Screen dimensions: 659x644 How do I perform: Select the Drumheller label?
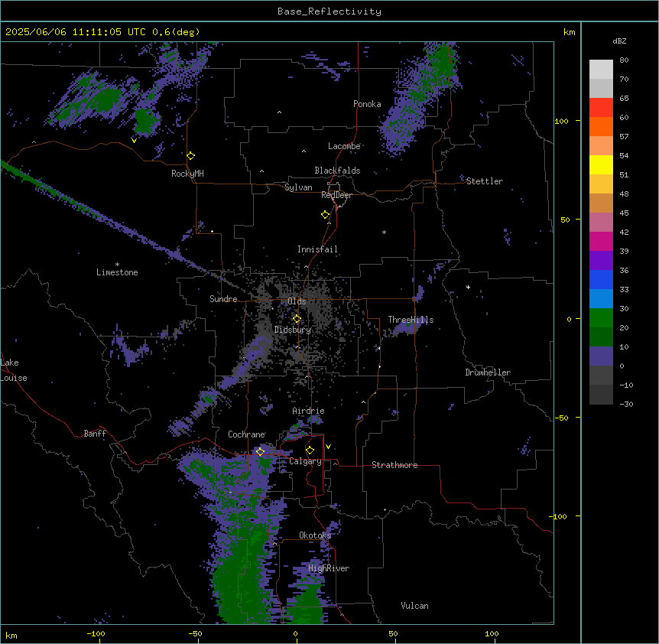pos(488,372)
